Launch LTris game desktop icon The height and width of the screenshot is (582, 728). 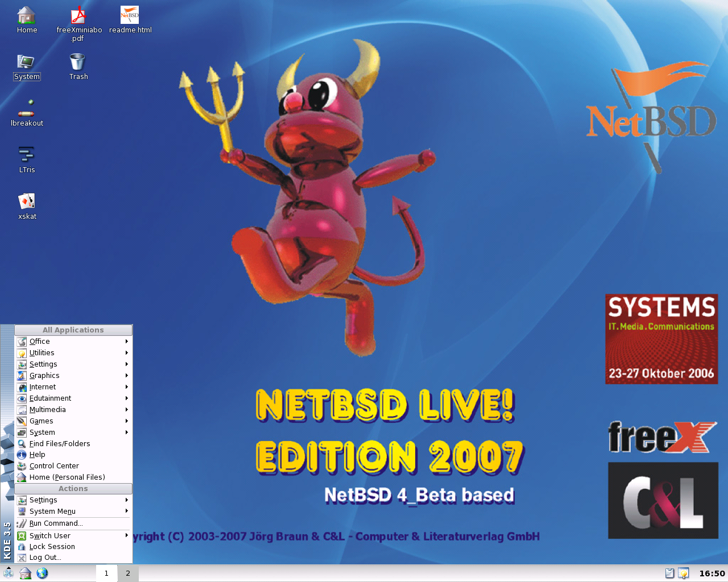27,160
